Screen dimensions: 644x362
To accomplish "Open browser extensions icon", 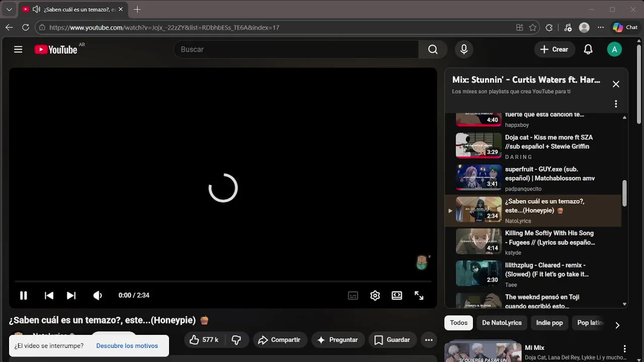I will 549,28.
